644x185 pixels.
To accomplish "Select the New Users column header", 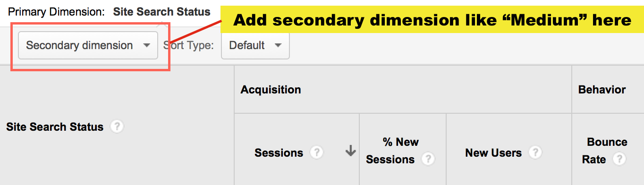I will point(493,153).
